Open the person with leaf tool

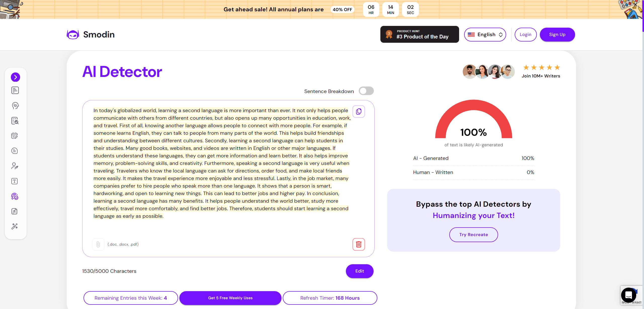point(15,166)
